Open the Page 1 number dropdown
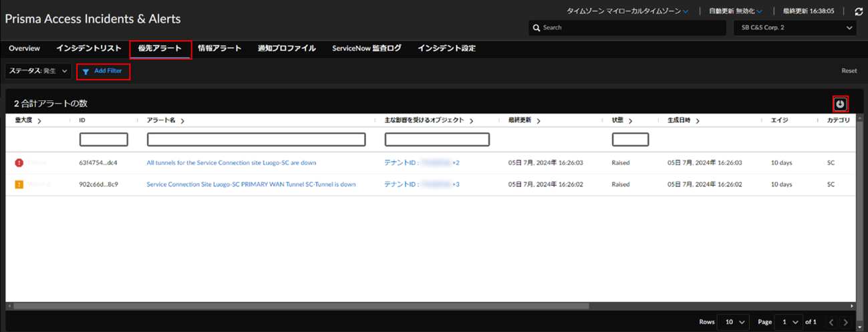 pyautogui.click(x=788, y=322)
